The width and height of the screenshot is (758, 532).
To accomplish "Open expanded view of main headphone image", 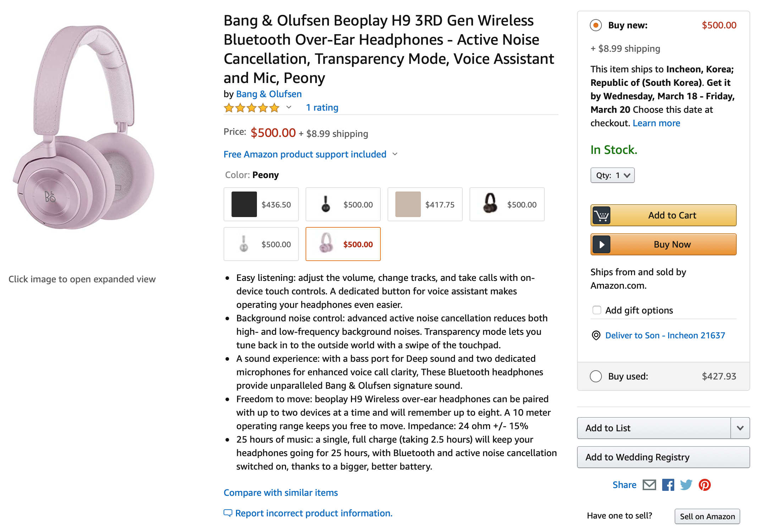I will [84, 128].
